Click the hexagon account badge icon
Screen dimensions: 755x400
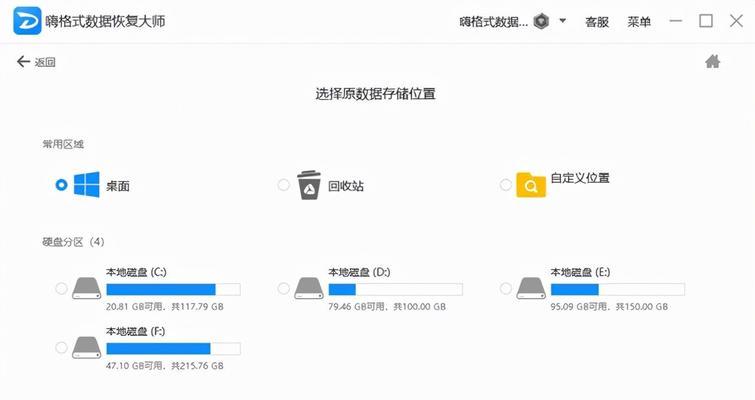pyautogui.click(x=541, y=21)
